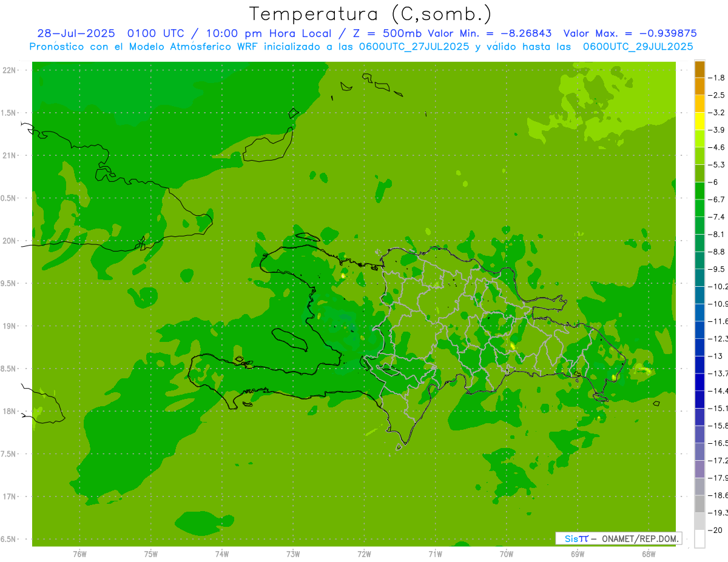The width and height of the screenshot is (728, 562).
Task: Select the date text "28-Jul-2025"
Action: click(76, 33)
